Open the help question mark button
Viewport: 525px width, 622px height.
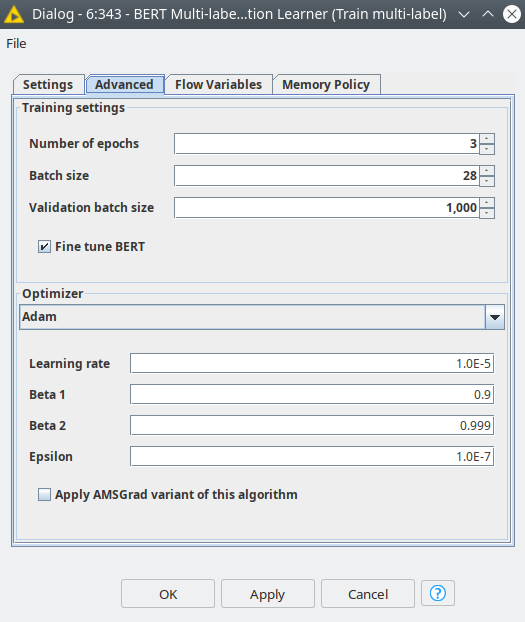[x=438, y=593]
